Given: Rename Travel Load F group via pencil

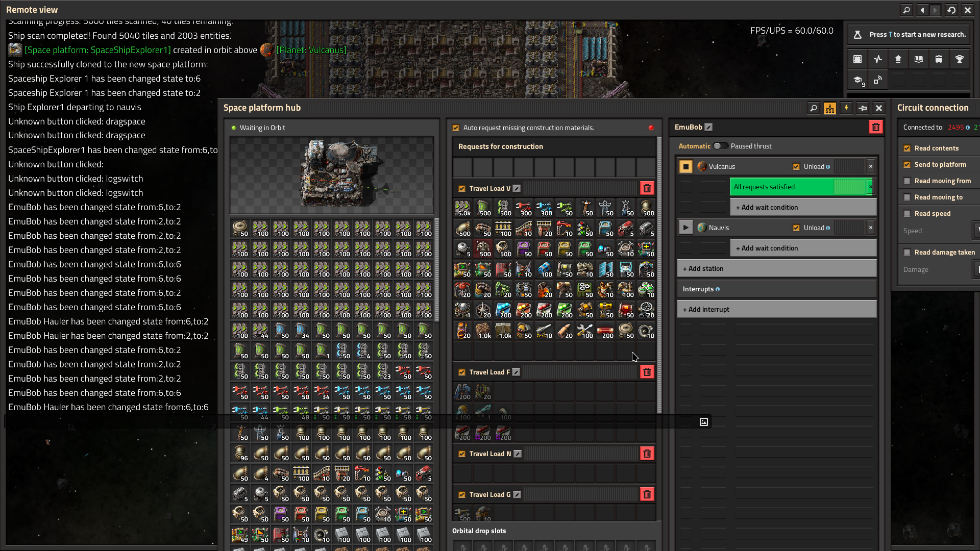Looking at the screenshot, I should pyautogui.click(x=516, y=372).
